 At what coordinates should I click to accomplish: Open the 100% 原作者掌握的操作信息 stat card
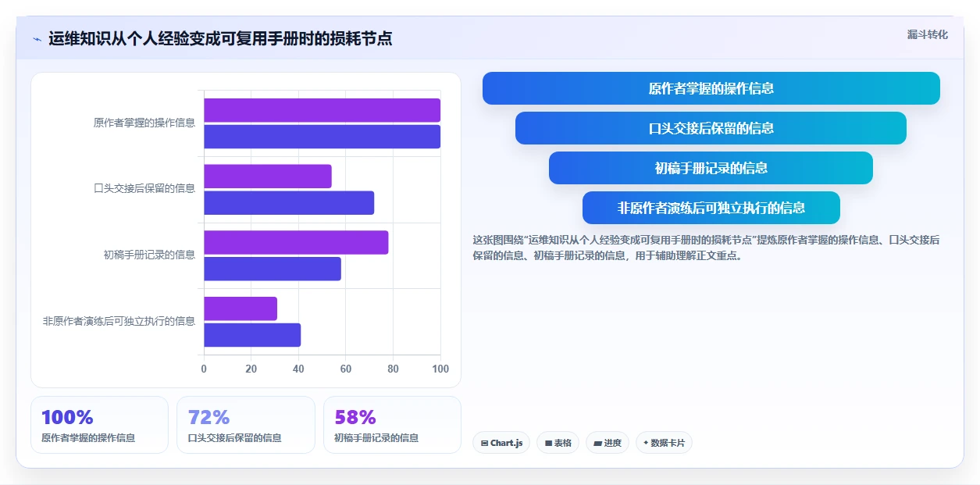pyautogui.click(x=99, y=425)
